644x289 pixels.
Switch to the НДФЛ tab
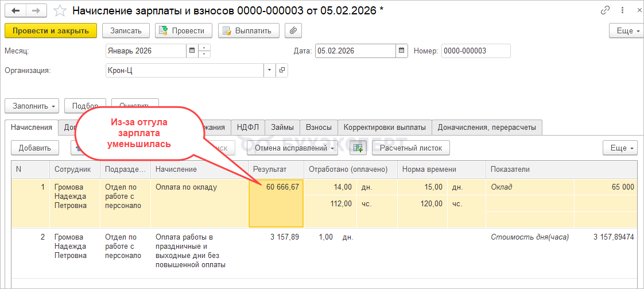pos(248,128)
